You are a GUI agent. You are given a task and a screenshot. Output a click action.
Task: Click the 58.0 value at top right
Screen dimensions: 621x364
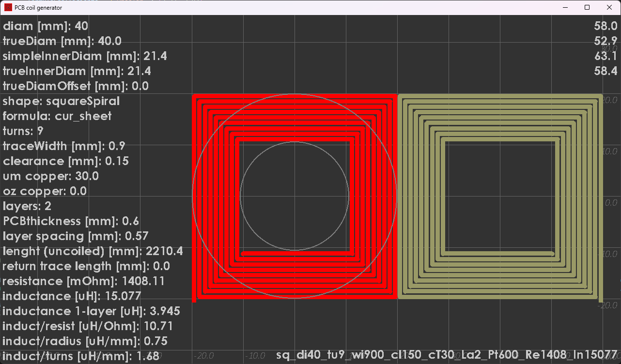[x=606, y=26]
